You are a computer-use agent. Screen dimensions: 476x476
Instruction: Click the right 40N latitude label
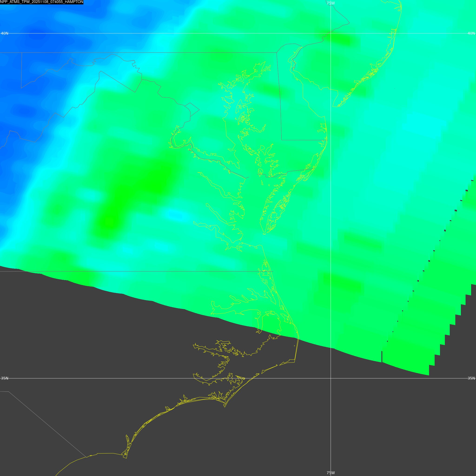(471, 33)
